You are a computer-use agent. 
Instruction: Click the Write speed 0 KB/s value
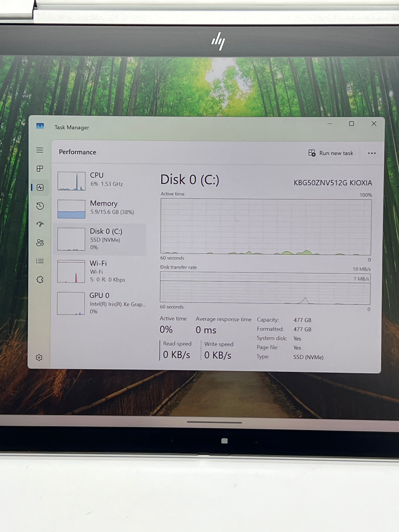tap(218, 355)
